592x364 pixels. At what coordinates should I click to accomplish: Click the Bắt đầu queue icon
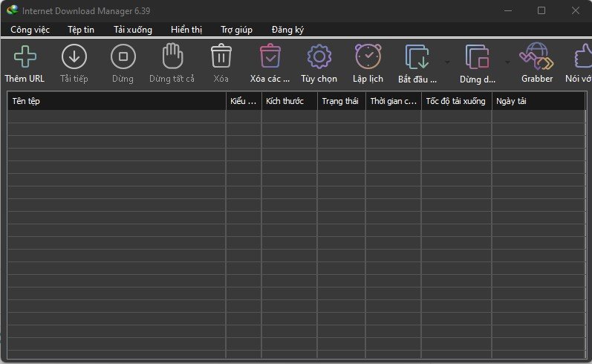pos(417,56)
